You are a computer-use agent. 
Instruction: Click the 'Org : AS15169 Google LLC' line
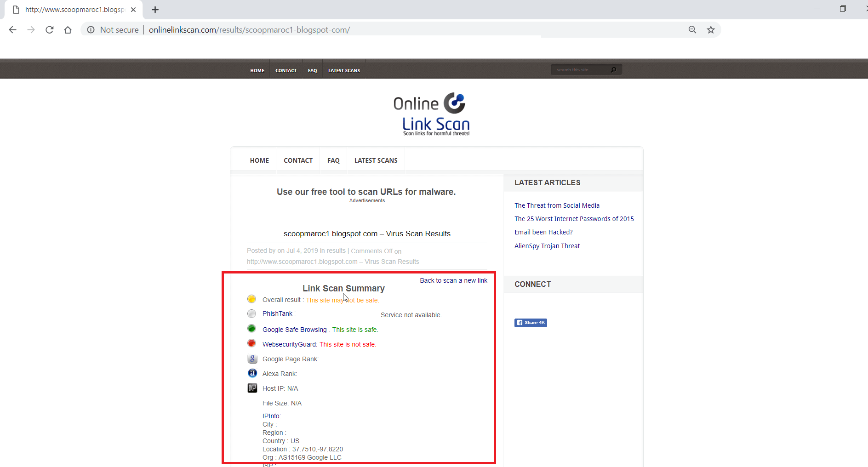click(302, 457)
